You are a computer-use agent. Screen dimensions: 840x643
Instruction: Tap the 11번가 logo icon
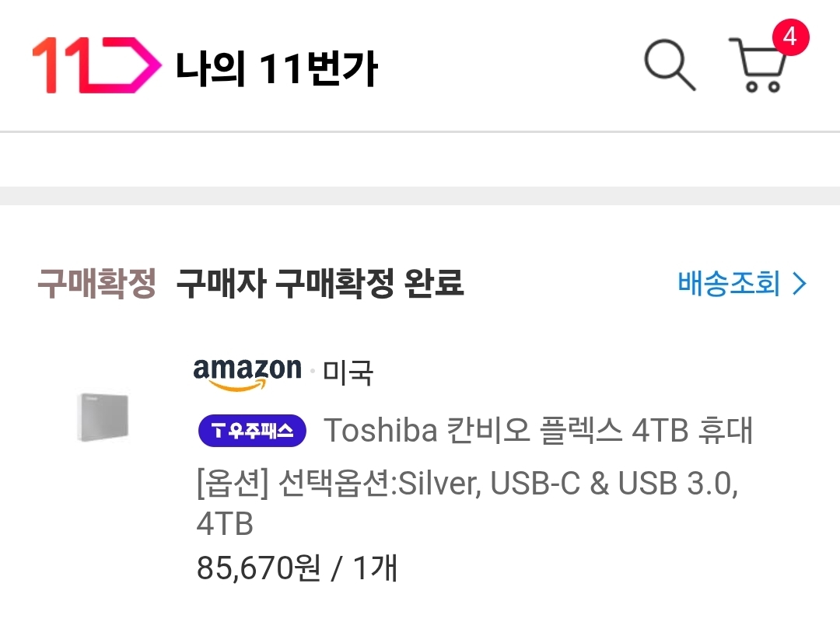click(96, 65)
